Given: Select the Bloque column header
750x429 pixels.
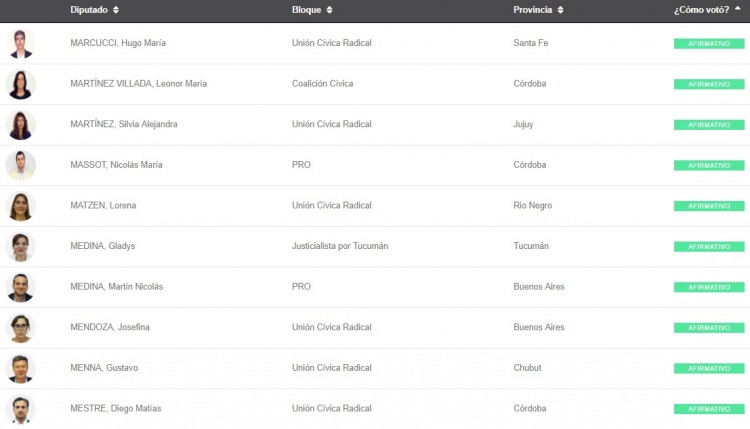Looking at the screenshot, I should click(307, 10).
